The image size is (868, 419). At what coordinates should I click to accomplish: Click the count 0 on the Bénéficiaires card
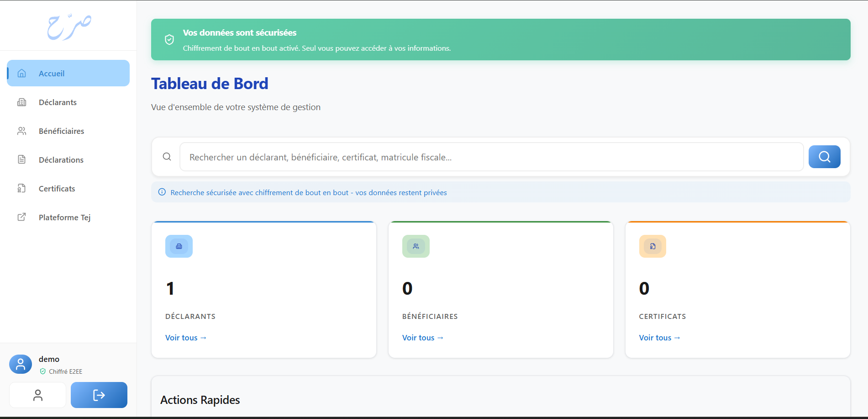coord(407,288)
